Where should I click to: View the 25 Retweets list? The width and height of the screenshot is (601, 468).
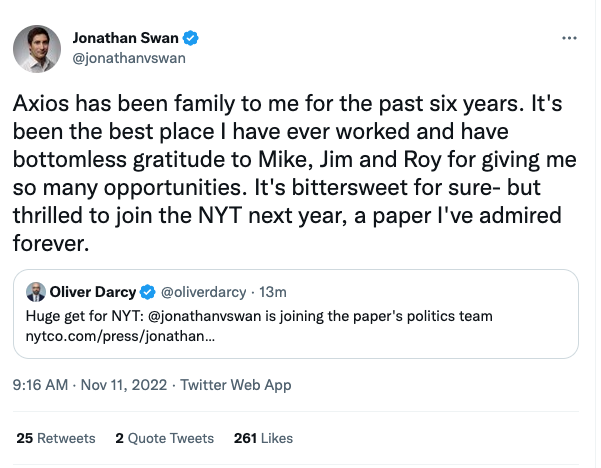[x=56, y=438]
